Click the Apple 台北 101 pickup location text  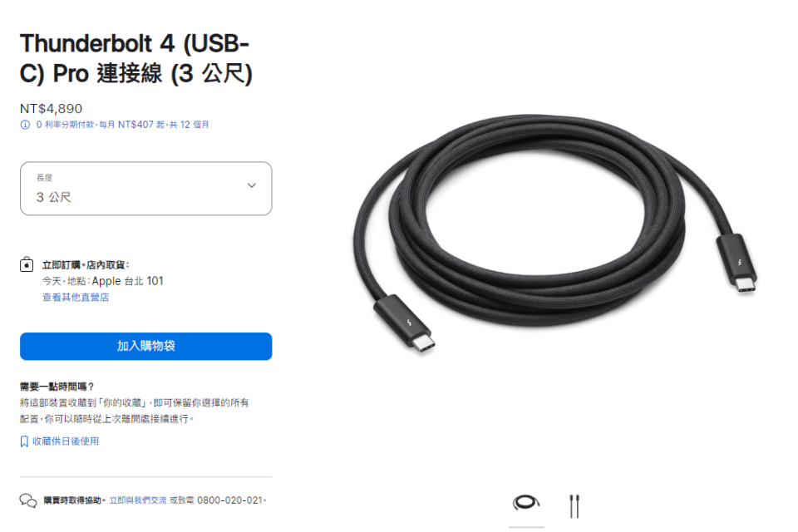(x=128, y=281)
